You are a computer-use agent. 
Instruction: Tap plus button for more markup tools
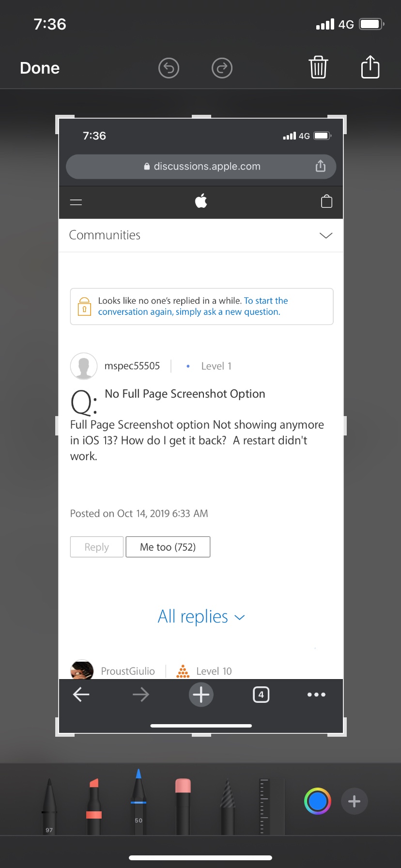[355, 801]
